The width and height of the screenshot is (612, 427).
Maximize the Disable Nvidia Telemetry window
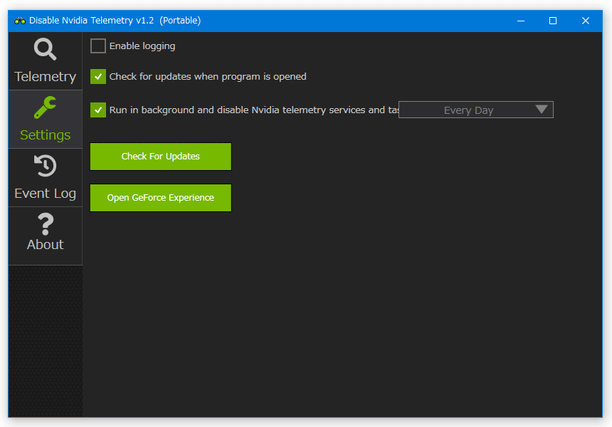click(x=553, y=21)
